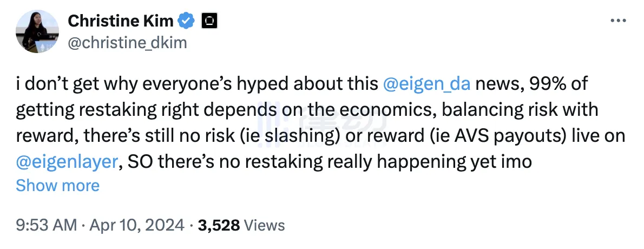This screenshot has height=249, width=644.
Task: Click the Views label
Action: (265, 225)
